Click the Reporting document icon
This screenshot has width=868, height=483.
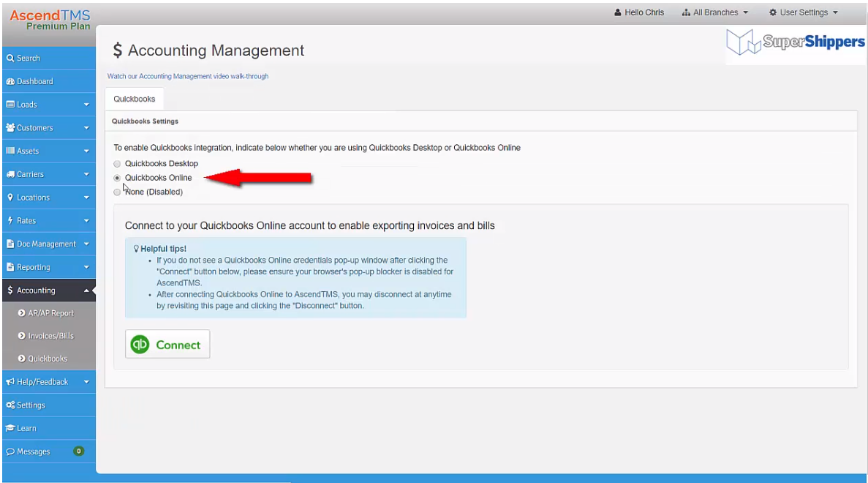10,267
